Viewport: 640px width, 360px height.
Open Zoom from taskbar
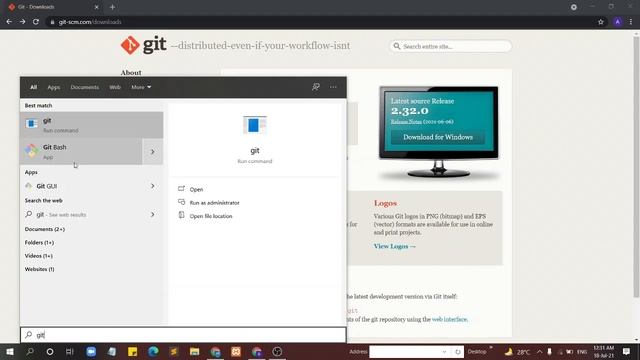tap(91, 352)
